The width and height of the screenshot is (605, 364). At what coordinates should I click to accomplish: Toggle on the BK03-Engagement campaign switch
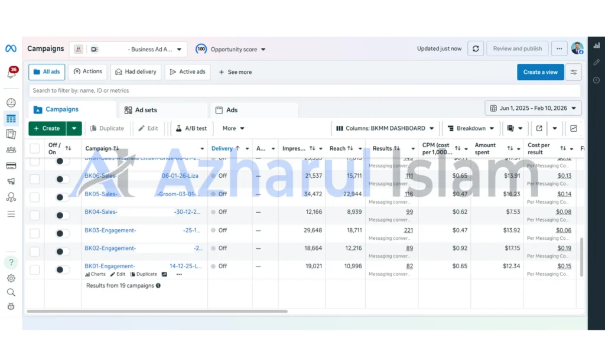[62, 233]
